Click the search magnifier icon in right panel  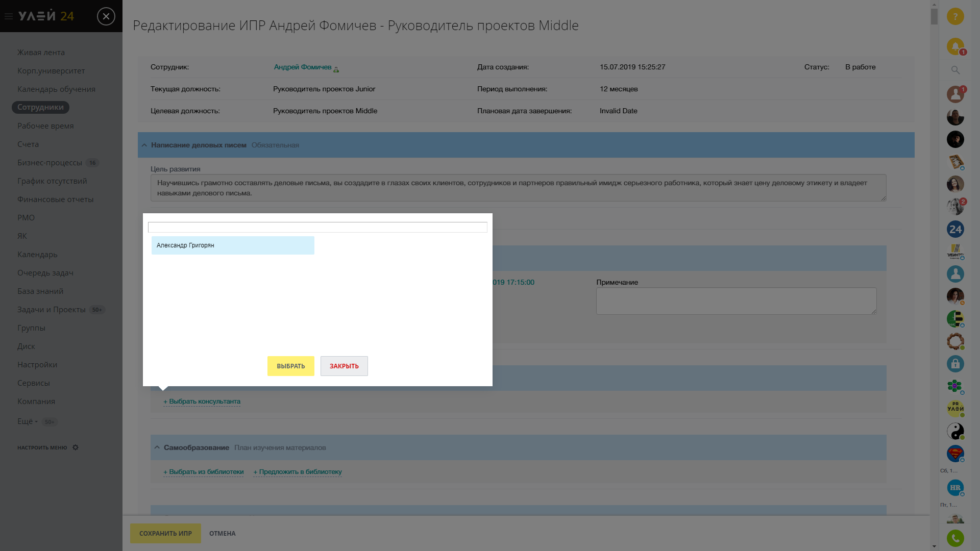coord(955,70)
